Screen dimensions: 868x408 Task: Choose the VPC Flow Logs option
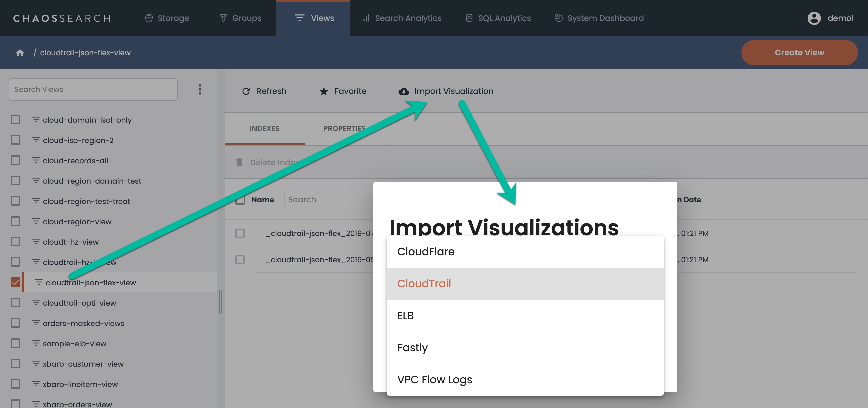(x=434, y=380)
